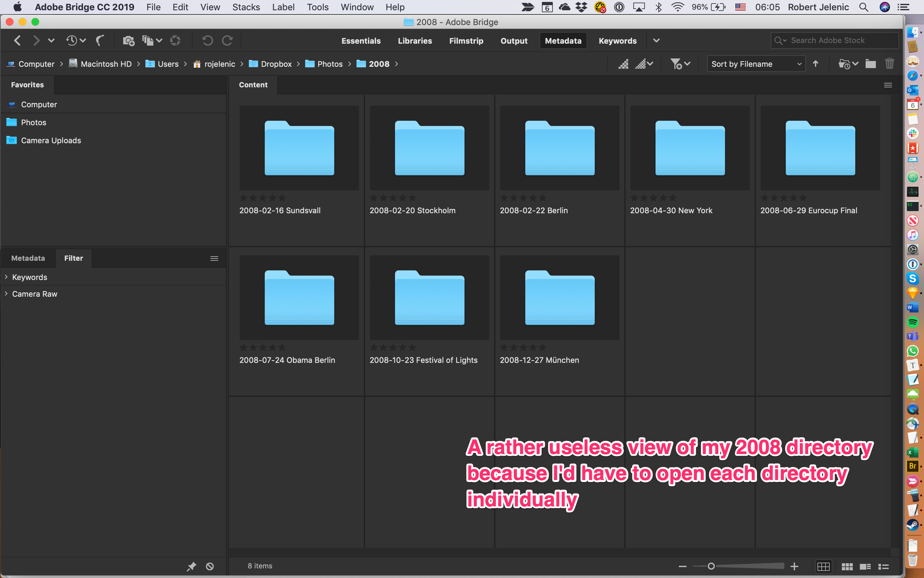Viewport: 924px width, 578px height.
Task: Open the recent files clock dropdown
Action: (x=76, y=40)
